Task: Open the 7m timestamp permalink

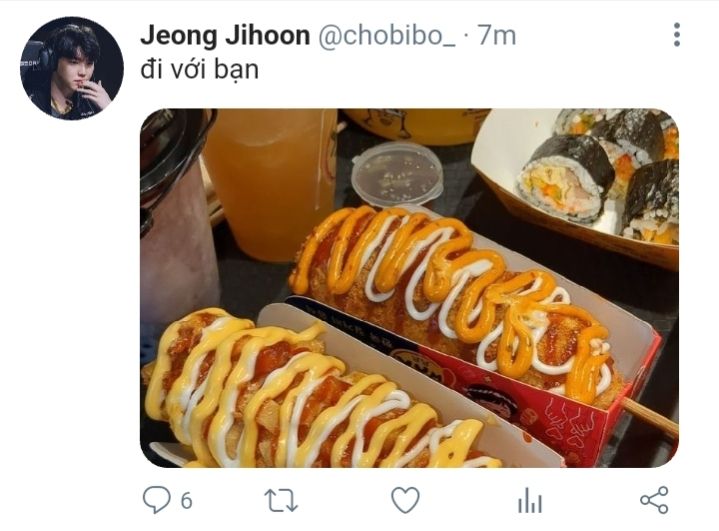Action: click(497, 36)
